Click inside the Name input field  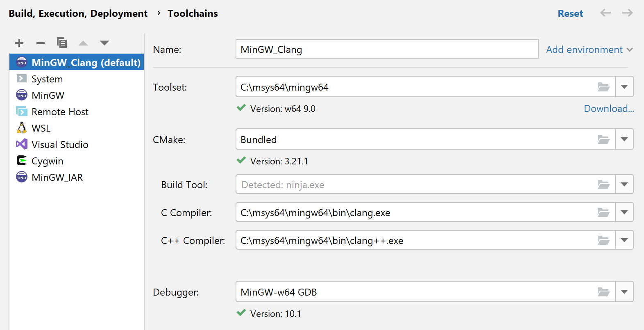(x=387, y=49)
